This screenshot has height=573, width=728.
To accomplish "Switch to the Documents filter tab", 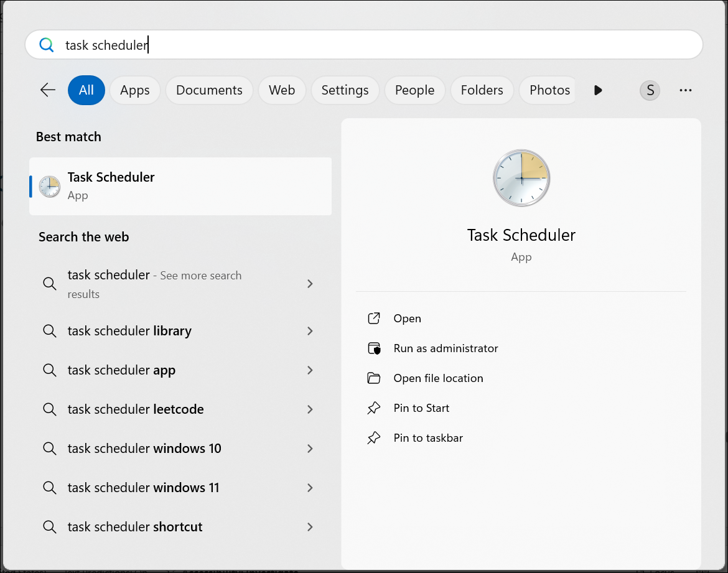I will (x=209, y=90).
